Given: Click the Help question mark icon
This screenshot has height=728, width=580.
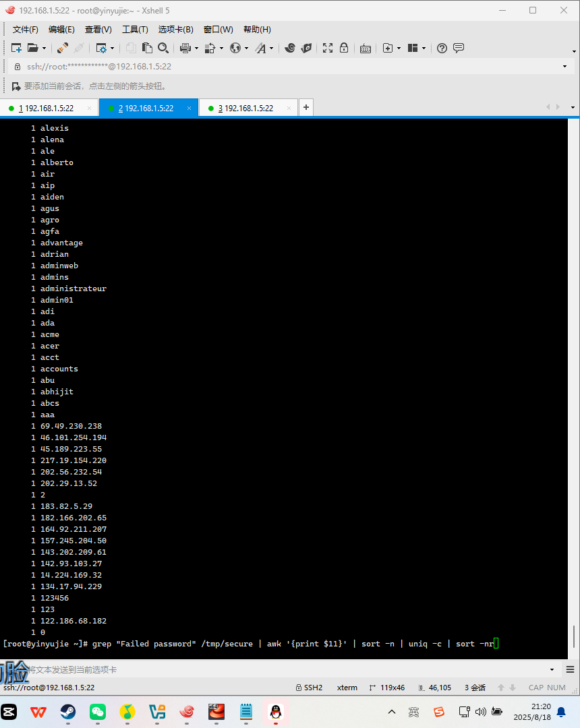Looking at the screenshot, I should (x=442, y=48).
